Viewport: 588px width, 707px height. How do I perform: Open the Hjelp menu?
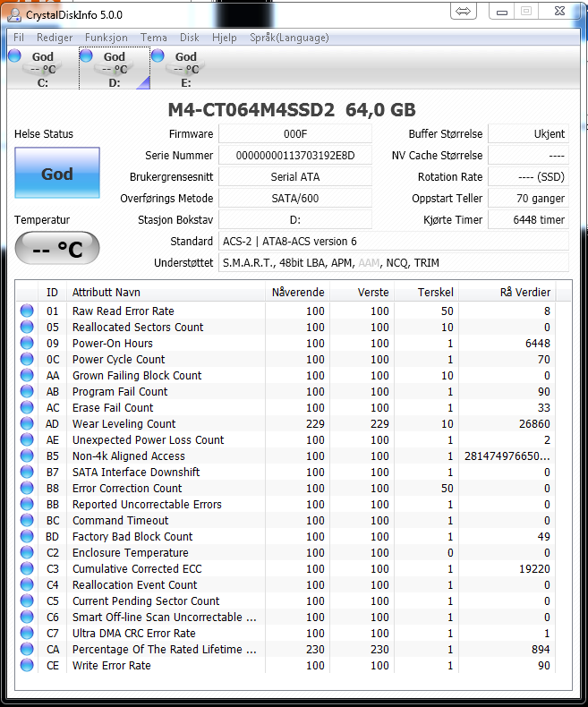[x=224, y=38]
